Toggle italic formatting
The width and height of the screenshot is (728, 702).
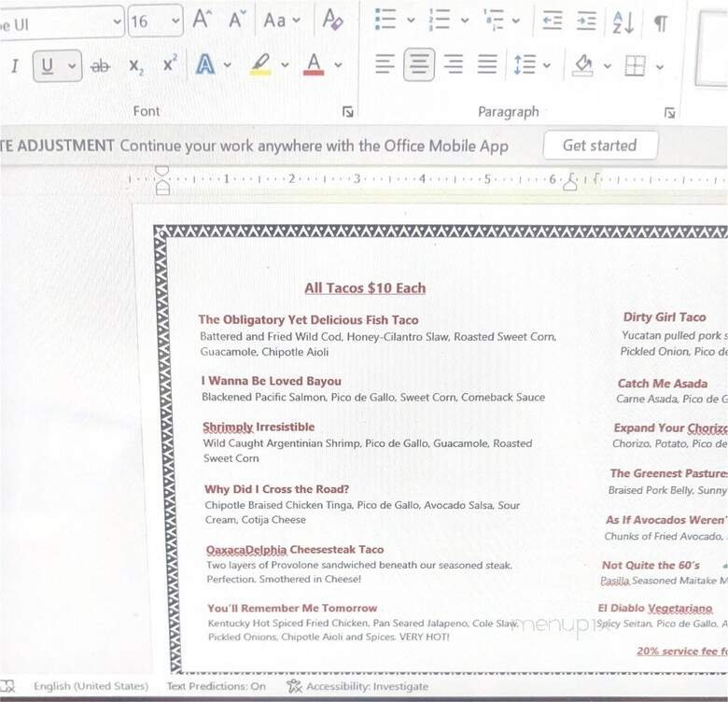(15, 66)
